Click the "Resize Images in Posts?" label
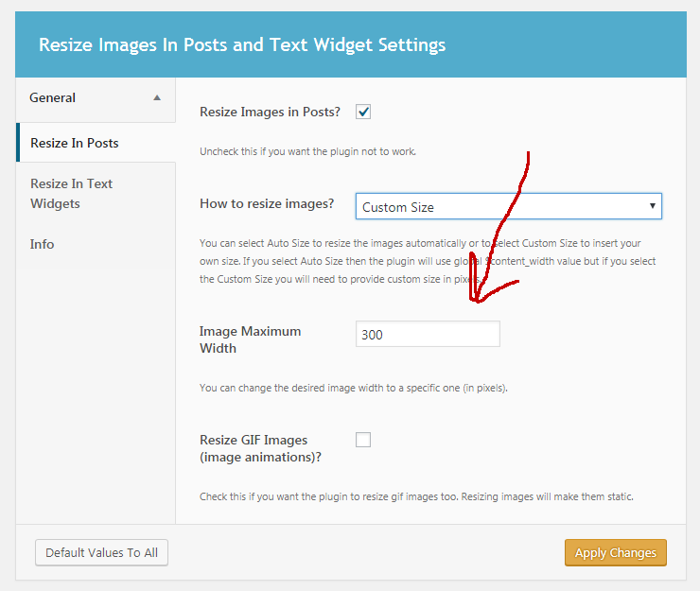This screenshot has height=591, width=700. (270, 112)
